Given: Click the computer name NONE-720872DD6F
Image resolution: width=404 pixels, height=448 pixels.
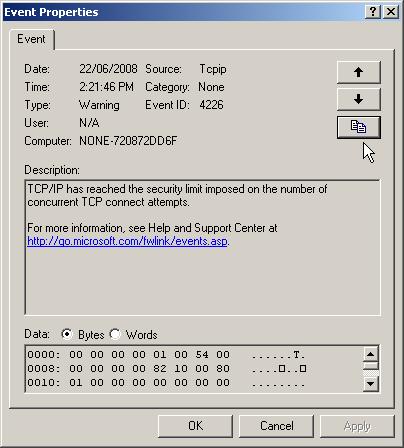Looking at the screenshot, I should pyautogui.click(x=128, y=141).
